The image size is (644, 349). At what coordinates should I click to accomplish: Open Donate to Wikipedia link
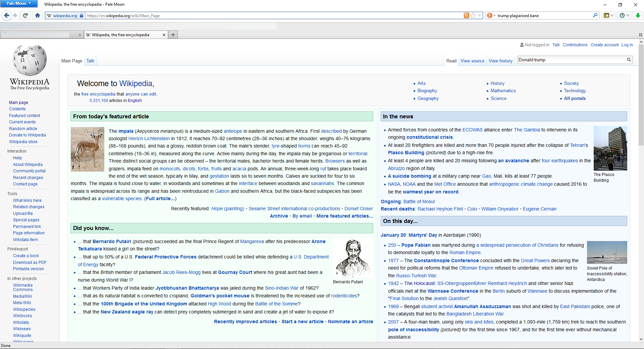pos(28,135)
